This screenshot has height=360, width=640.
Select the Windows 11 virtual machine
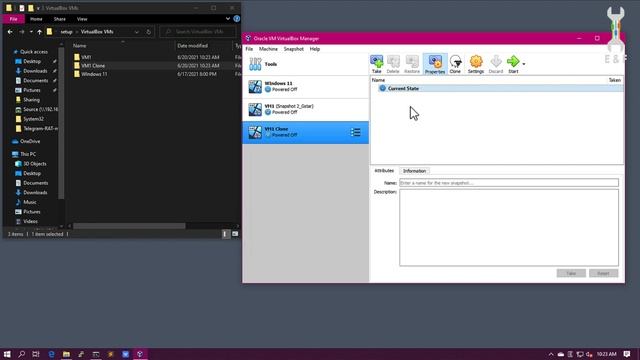point(305,87)
